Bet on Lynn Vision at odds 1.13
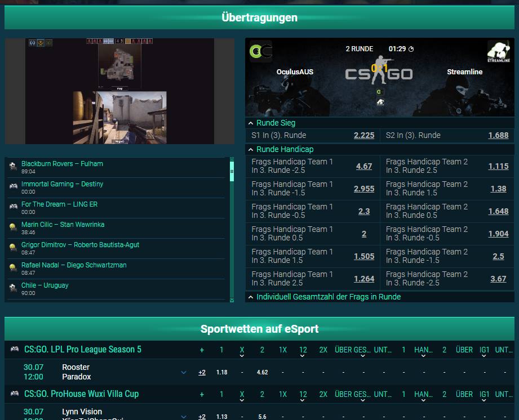 coord(222,417)
